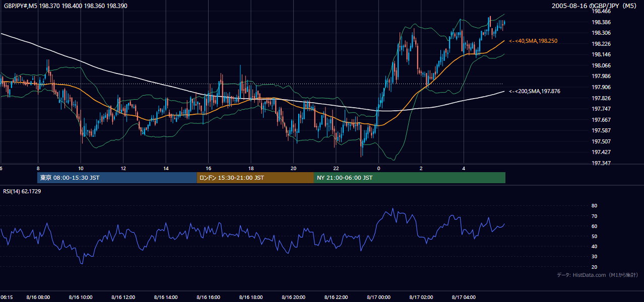The image size is (644, 302).
Task: Click the time axis label 8/16 12:00
Action: [123, 297]
